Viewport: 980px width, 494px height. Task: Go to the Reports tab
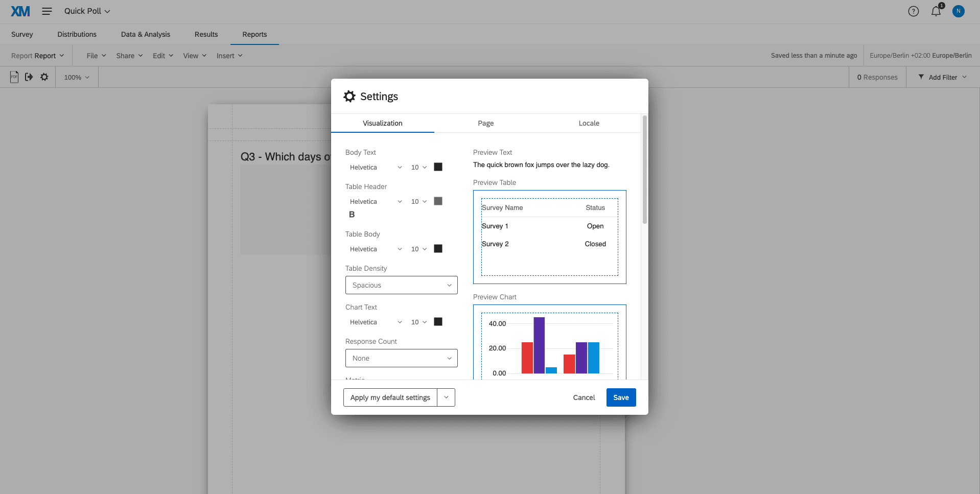click(254, 34)
